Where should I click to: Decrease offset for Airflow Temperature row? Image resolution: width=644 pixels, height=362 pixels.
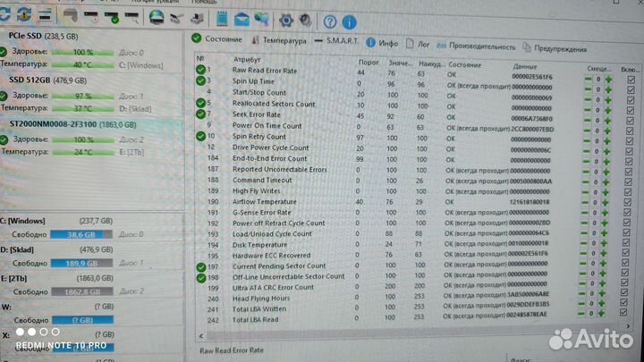pos(585,202)
